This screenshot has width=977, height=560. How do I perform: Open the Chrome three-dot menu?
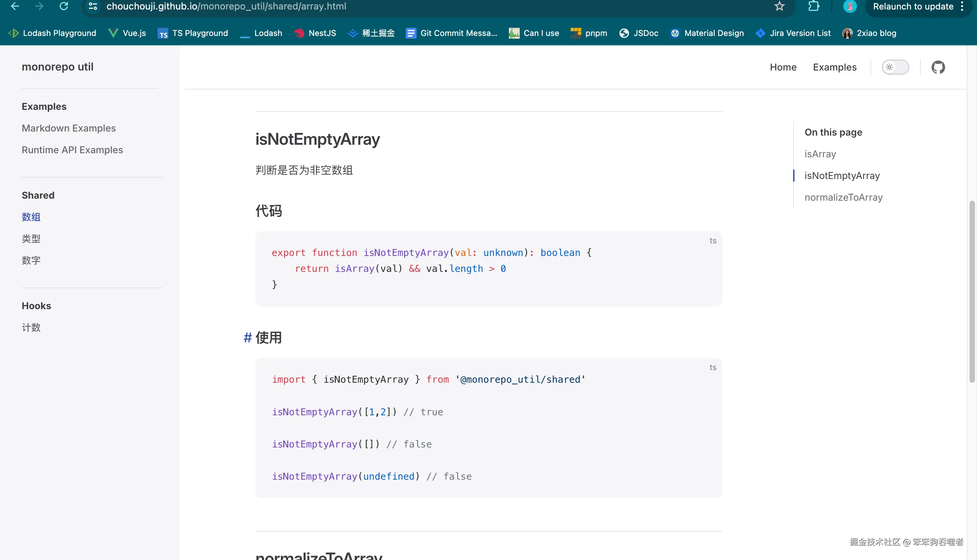tap(962, 6)
